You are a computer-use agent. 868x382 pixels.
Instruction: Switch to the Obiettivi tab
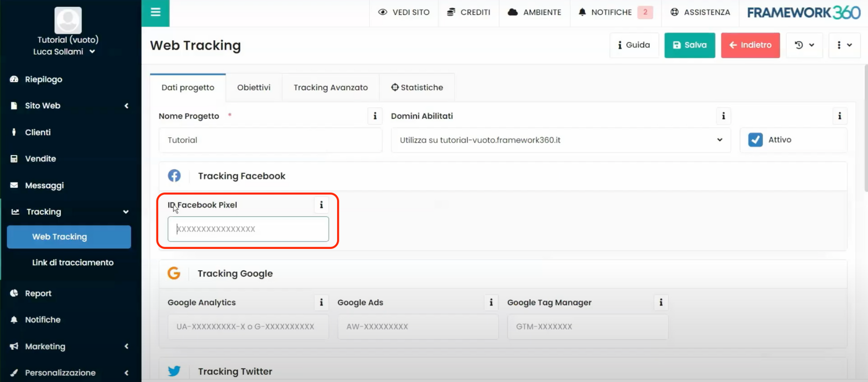coord(254,88)
